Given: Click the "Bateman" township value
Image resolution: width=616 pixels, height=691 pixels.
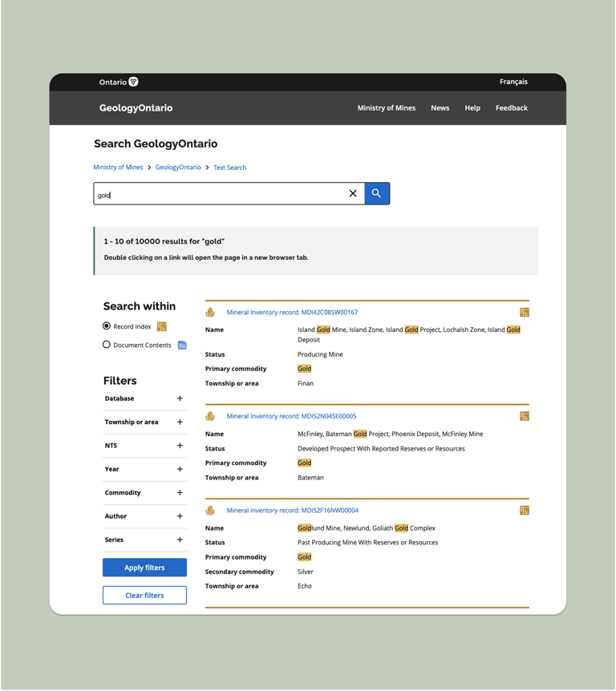Looking at the screenshot, I should point(310,478).
